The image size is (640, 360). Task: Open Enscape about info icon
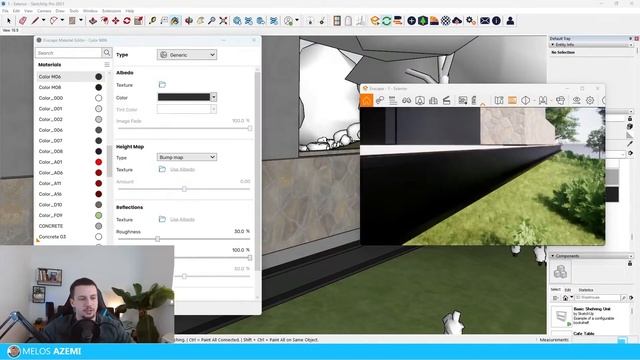click(x=496, y=20)
